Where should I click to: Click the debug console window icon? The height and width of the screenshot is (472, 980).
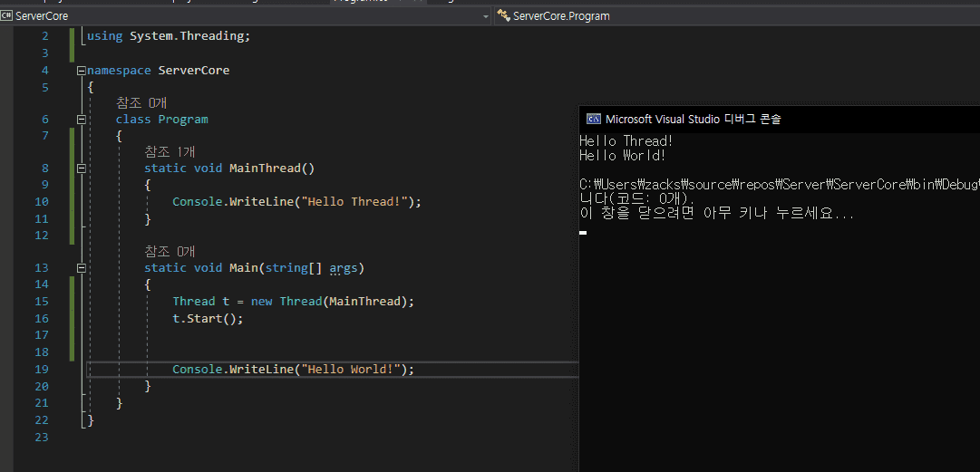(x=593, y=119)
